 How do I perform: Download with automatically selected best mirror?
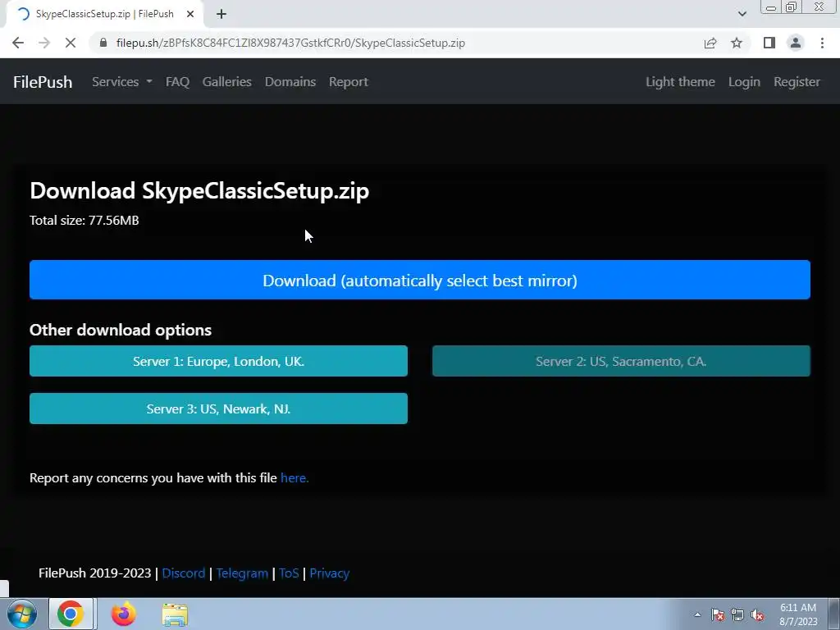pyautogui.click(x=420, y=280)
